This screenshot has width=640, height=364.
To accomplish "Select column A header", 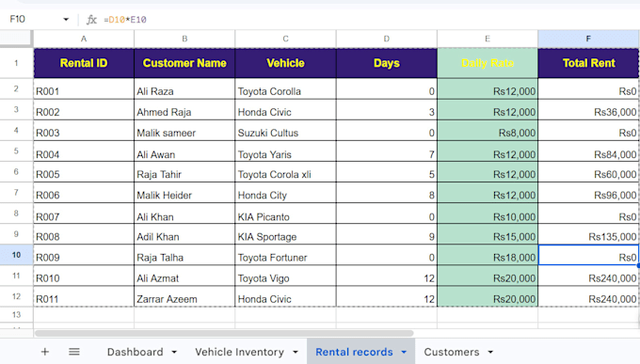I will 84,39.
